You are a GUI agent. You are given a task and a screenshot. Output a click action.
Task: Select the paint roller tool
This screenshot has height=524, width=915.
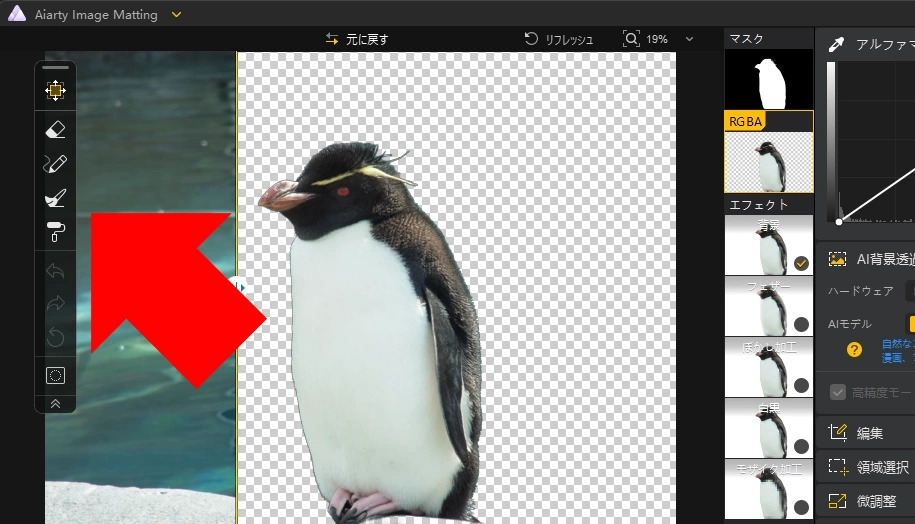[x=55, y=233]
